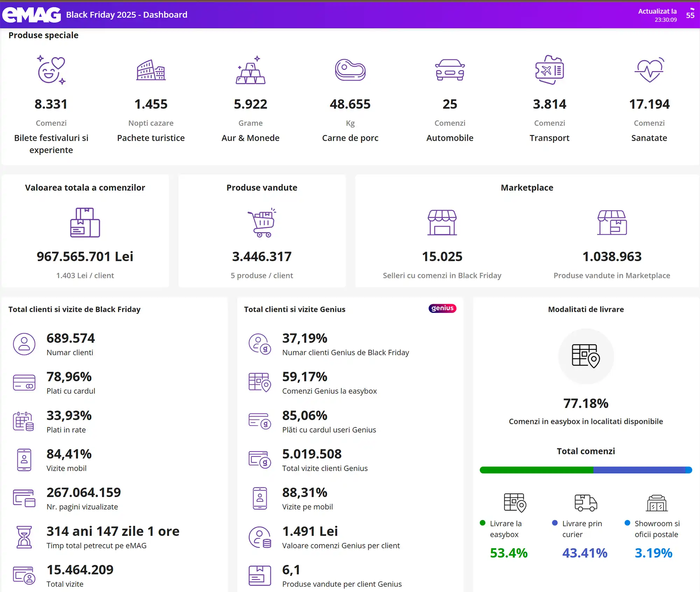The height and width of the screenshot is (592, 700).
Task: Click the hourglass time spent icon
Action: click(x=24, y=537)
